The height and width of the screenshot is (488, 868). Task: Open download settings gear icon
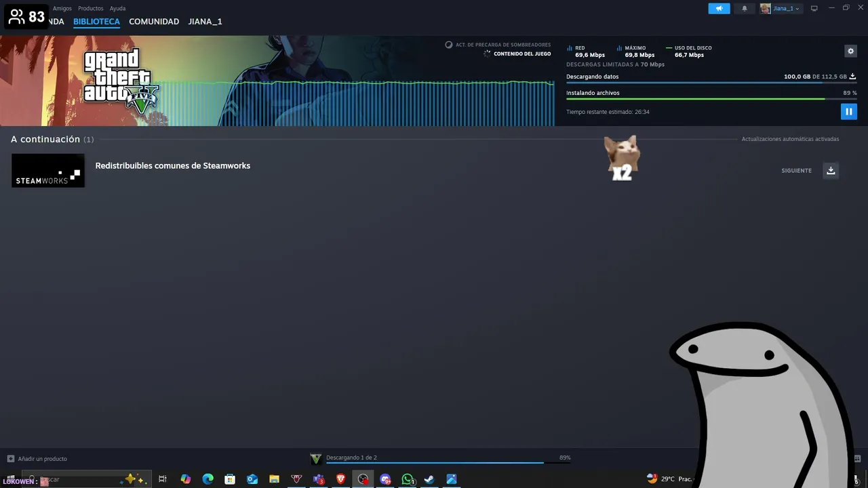coord(850,51)
